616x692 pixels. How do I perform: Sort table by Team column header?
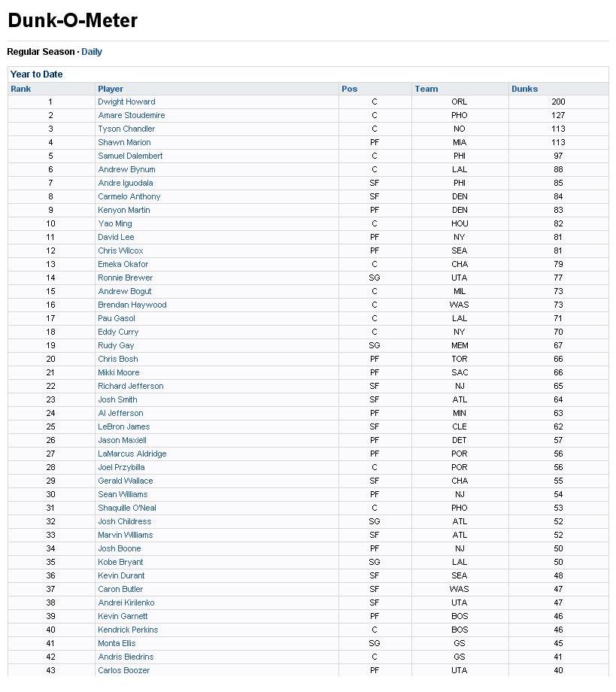[426, 89]
